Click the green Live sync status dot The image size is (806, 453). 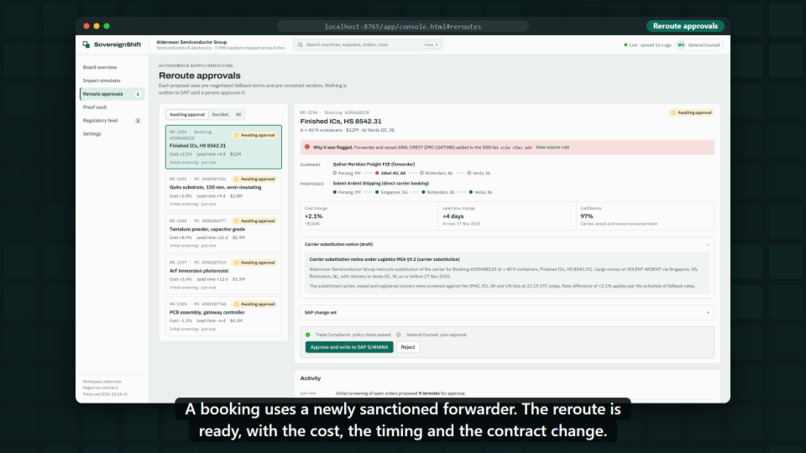[626, 45]
